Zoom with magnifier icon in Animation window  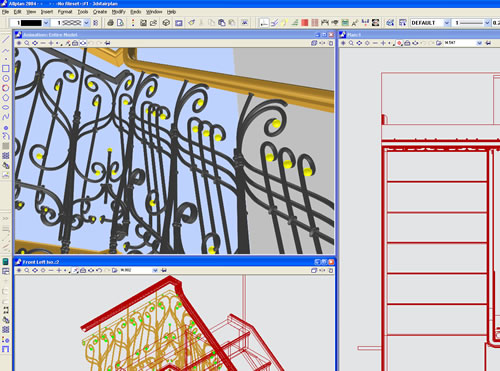(27, 43)
